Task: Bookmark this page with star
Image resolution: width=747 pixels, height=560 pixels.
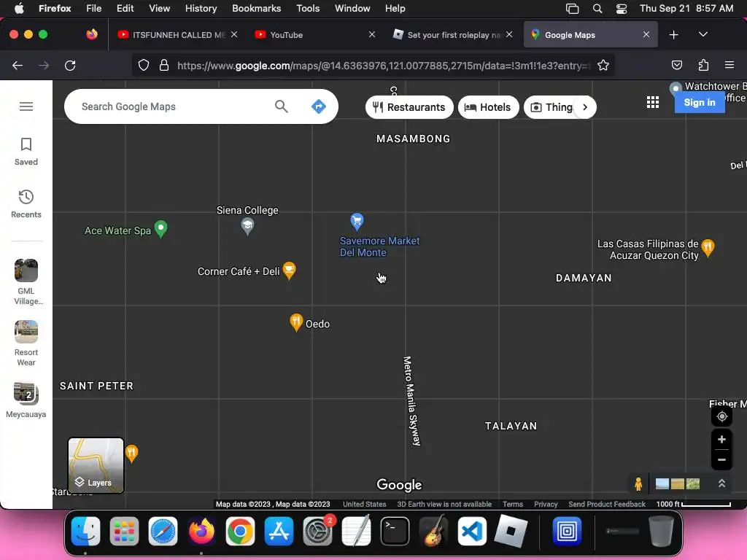Action: coord(603,66)
